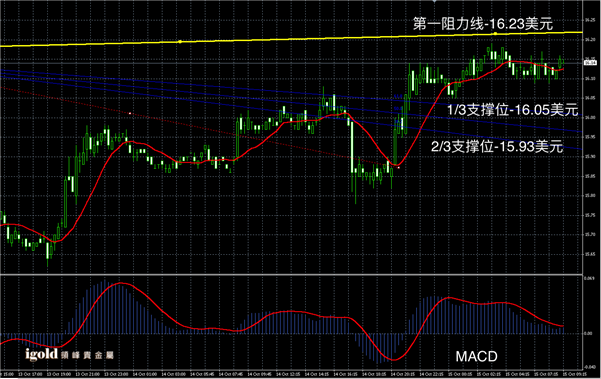The height and width of the screenshot is (379, 601).
Task: Click the white endpoint marker near 14 Oct 20:15
Action: pyautogui.click(x=399, y=167)
